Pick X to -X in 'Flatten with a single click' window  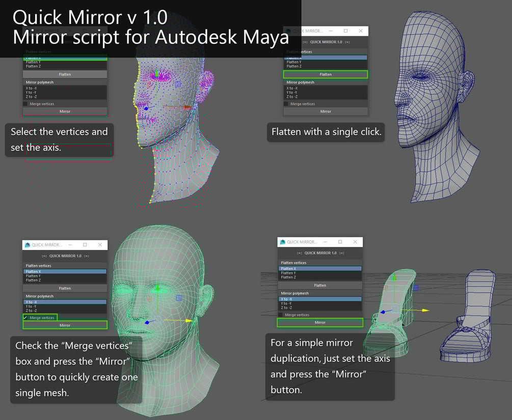pyautogui.click(x=325, y=88)
